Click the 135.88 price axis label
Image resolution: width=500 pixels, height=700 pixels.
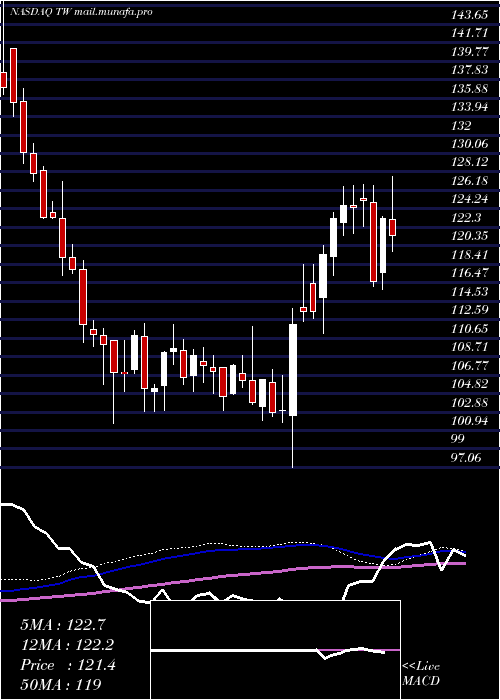(x=471, y=88)
